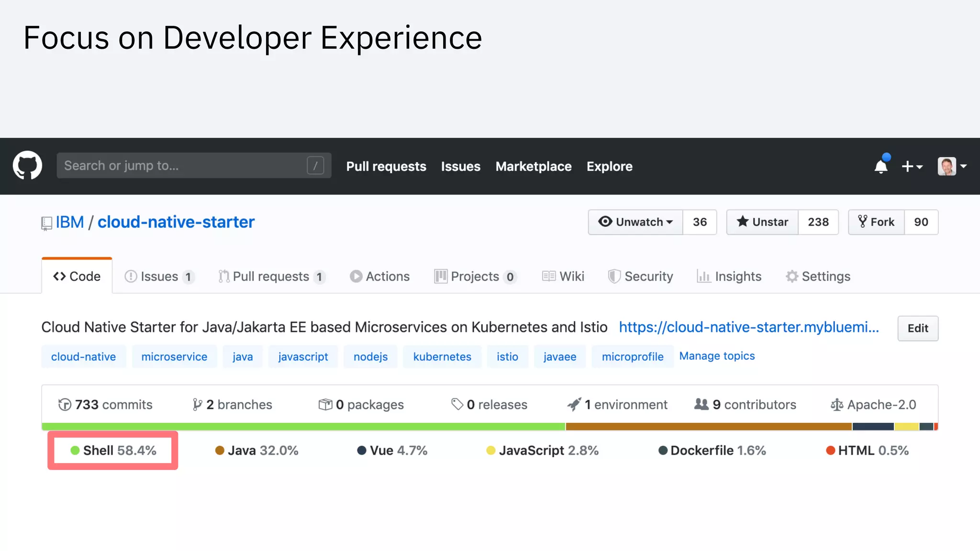View the 9 contributors list
Screen dimensions: 980x551
(x=745, y=405)
